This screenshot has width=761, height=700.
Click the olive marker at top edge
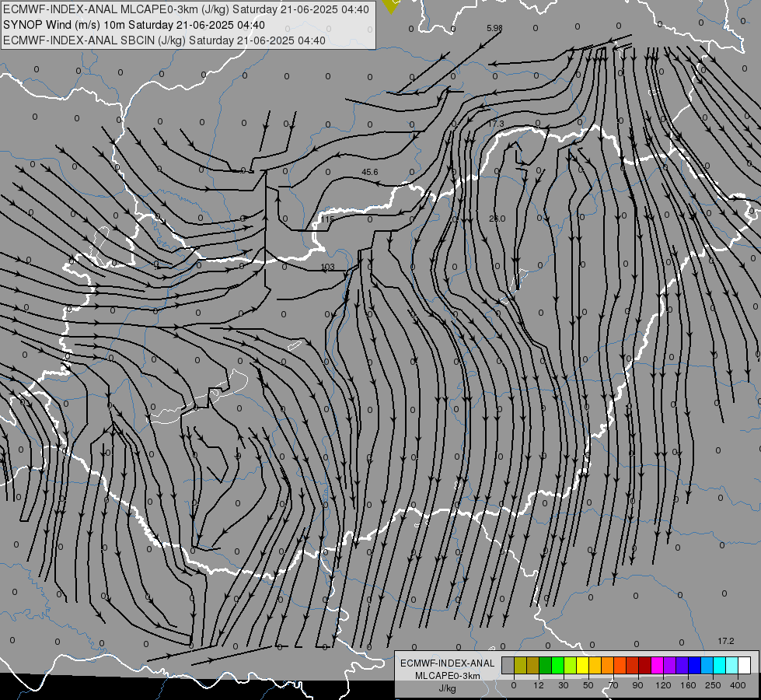click(x=391, y=5)
